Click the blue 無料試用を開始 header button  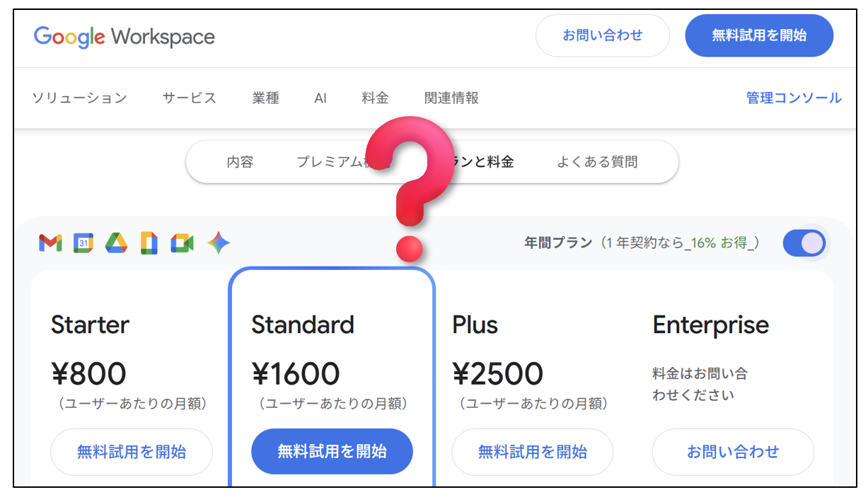tap(759, 35)
